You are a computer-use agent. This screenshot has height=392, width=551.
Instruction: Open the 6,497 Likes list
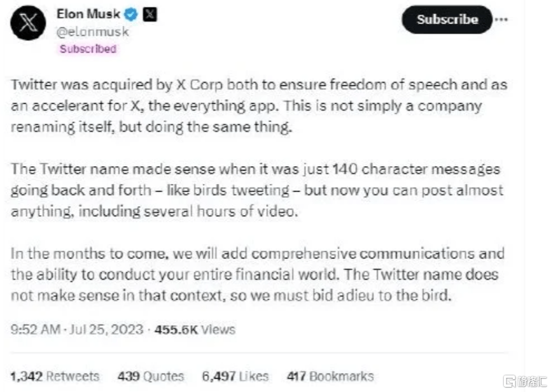coord(235,376)
